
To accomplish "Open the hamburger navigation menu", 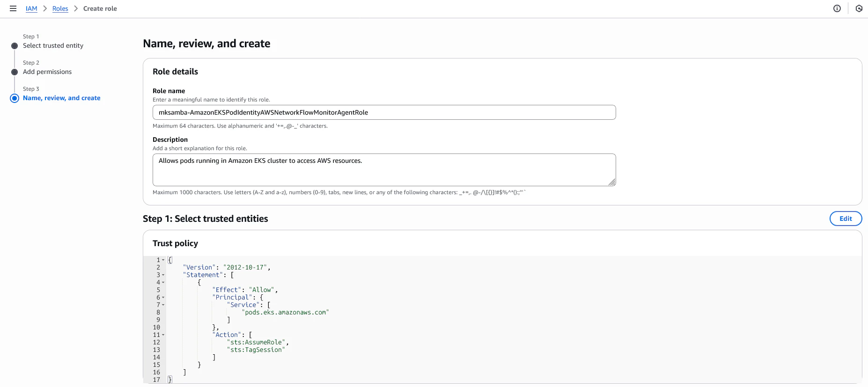I will pyautogui.click(x=13, y=8).
